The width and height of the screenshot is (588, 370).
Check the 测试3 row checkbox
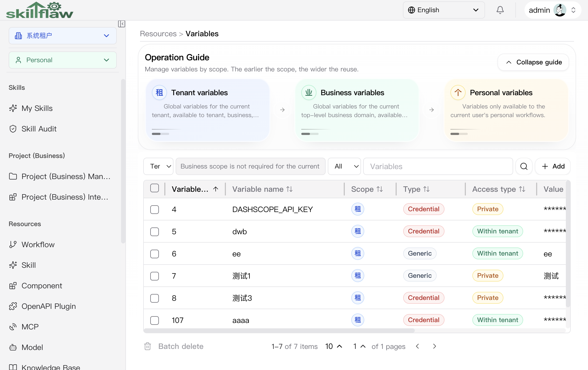pyautogui.click(x=155, y=298)
